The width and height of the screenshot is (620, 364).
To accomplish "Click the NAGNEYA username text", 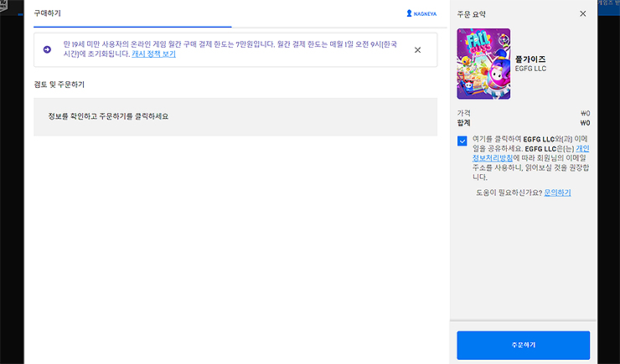I will pos(425,14).
